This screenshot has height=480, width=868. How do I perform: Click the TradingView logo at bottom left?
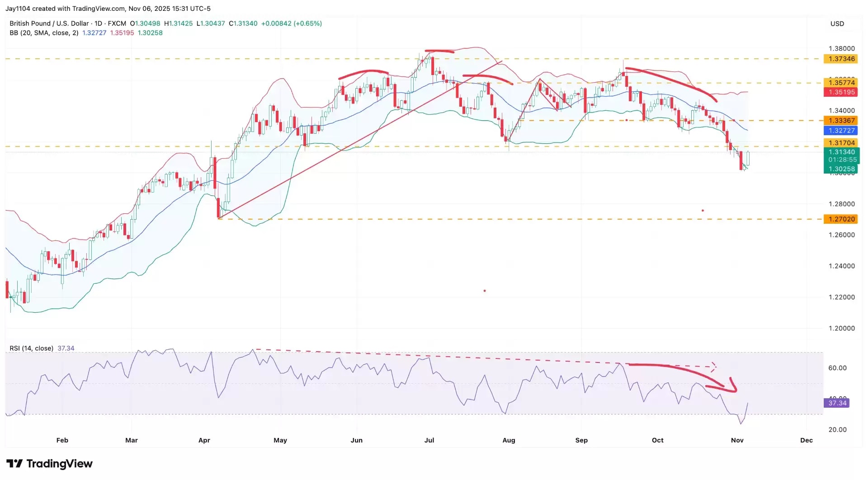pos(50,464)
